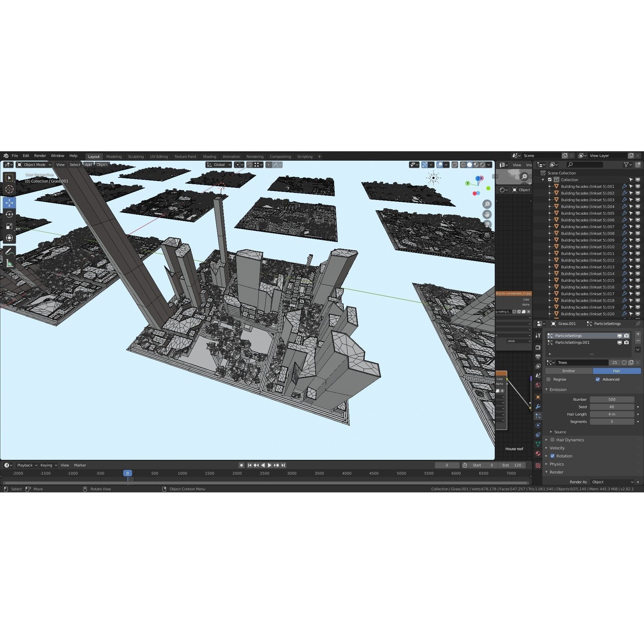Open the Render menu
This screenshot has width=644, height=644.
(40, 156)
